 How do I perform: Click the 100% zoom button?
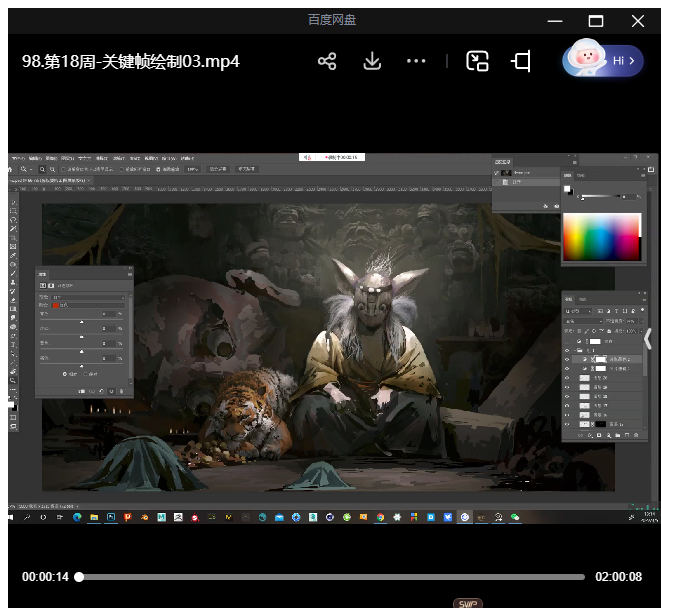pyautogui.click(x=192, y=169)
